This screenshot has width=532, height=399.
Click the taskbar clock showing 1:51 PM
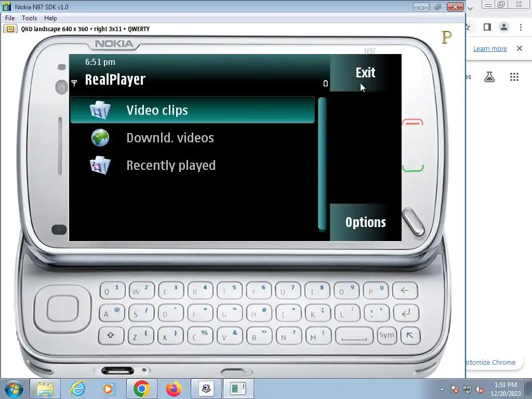pos(506,389)
